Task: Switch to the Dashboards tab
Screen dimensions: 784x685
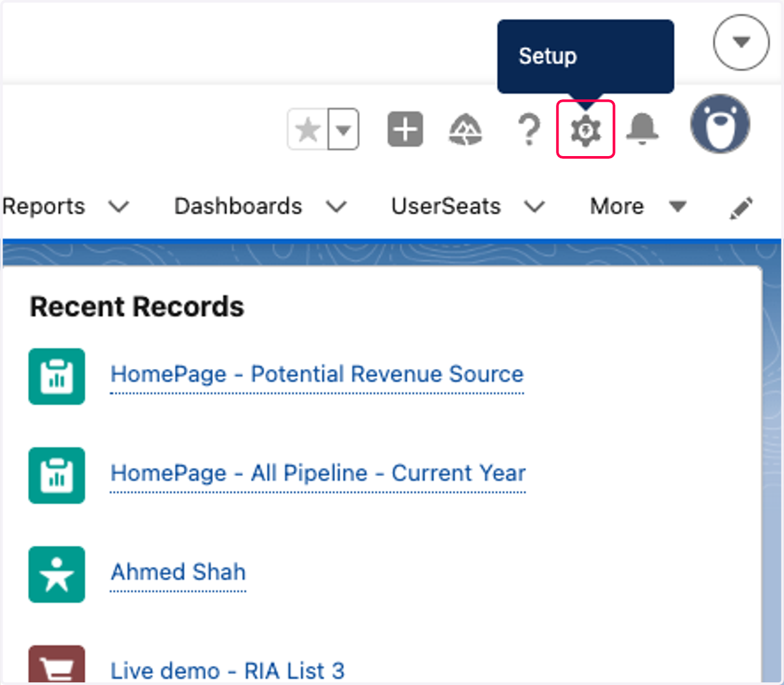Action: pyautogui.click(x=238, y=206)
